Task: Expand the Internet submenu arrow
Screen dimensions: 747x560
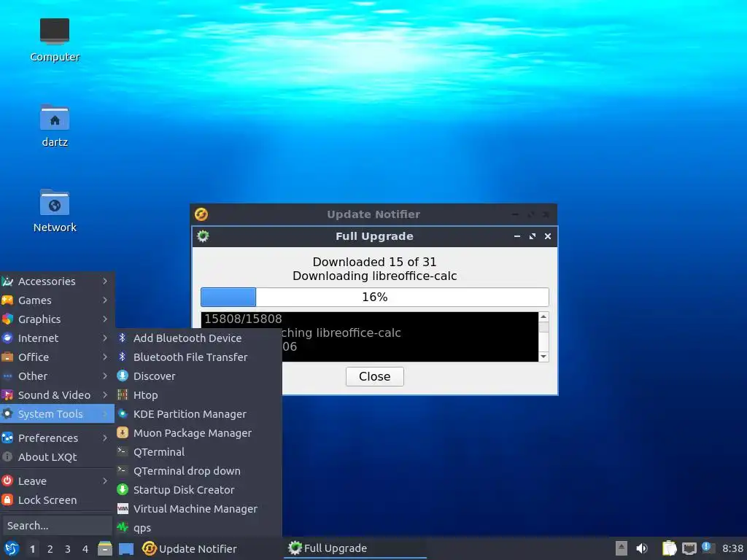Action: pos(105,338)
